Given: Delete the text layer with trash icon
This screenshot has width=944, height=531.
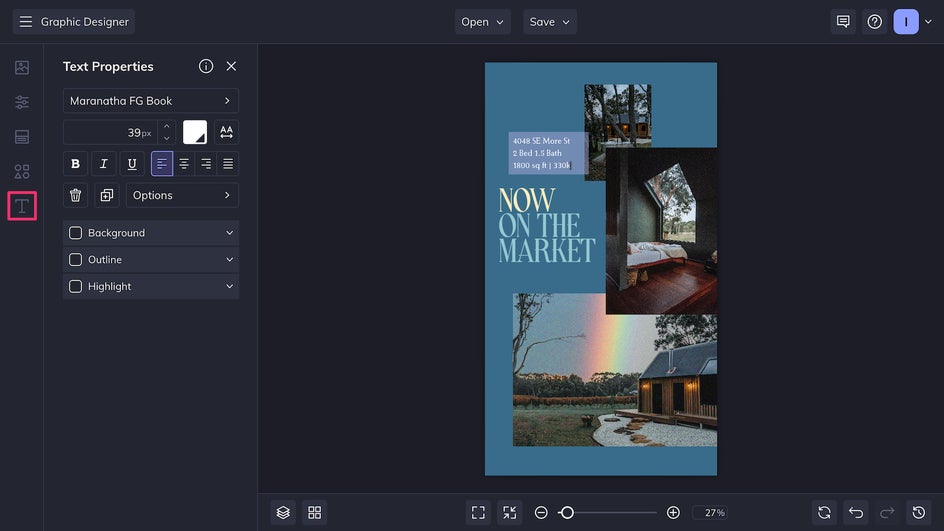Looking at the screenshot, I should coord(75,195).
